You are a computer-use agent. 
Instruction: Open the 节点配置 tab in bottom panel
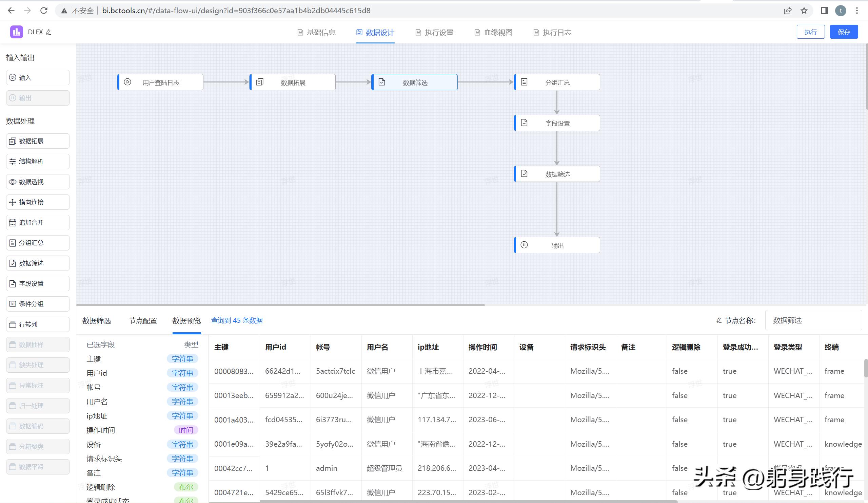pyautogui.click(x=143, y=321)
